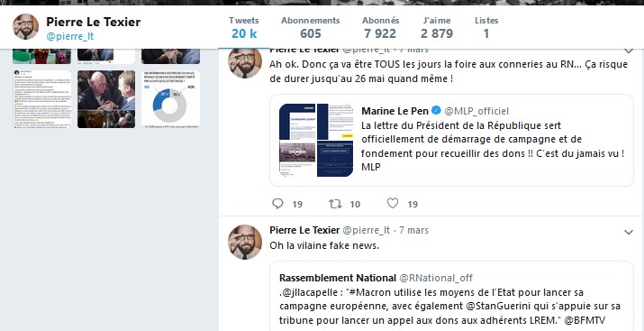Open the Abonnements 605 tab

point(311,27)
